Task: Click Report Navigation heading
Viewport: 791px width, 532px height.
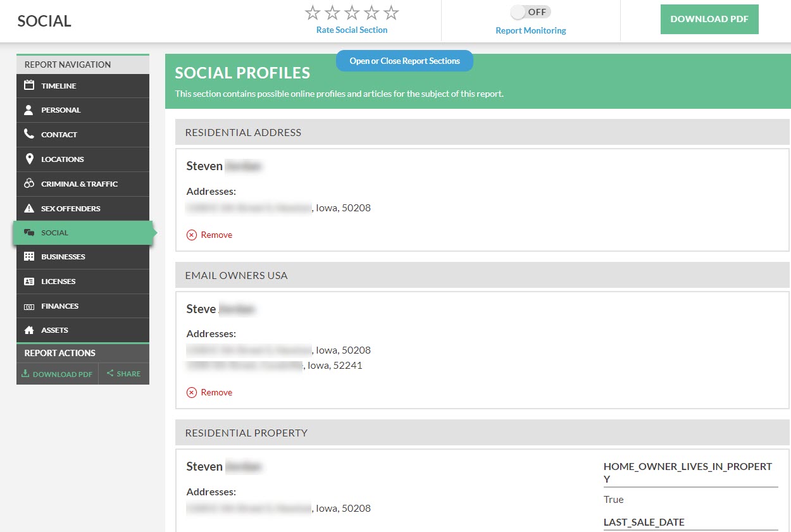Action: (68, 65)
